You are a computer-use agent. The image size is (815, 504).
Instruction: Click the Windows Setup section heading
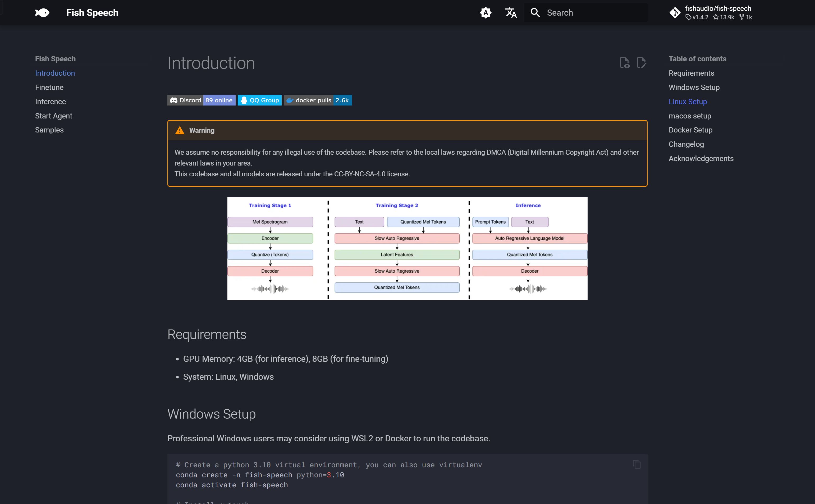211,414
